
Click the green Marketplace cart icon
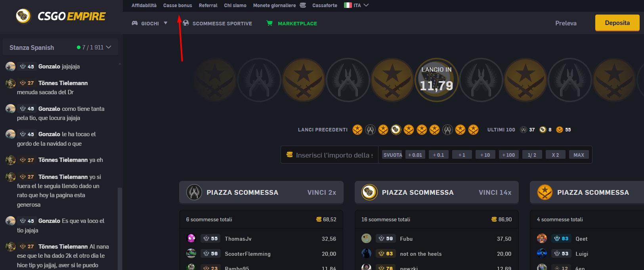pyautogui.click(x=269, y=23)
